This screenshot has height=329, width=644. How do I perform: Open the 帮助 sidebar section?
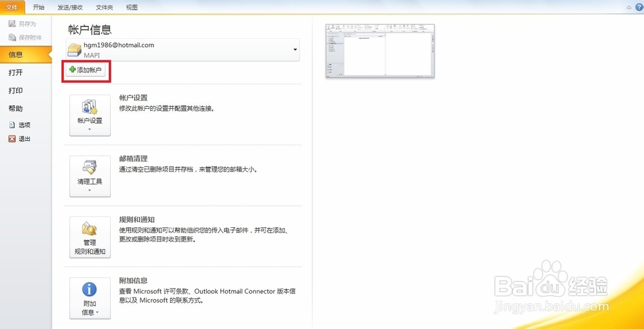click(x=15, y=109)
